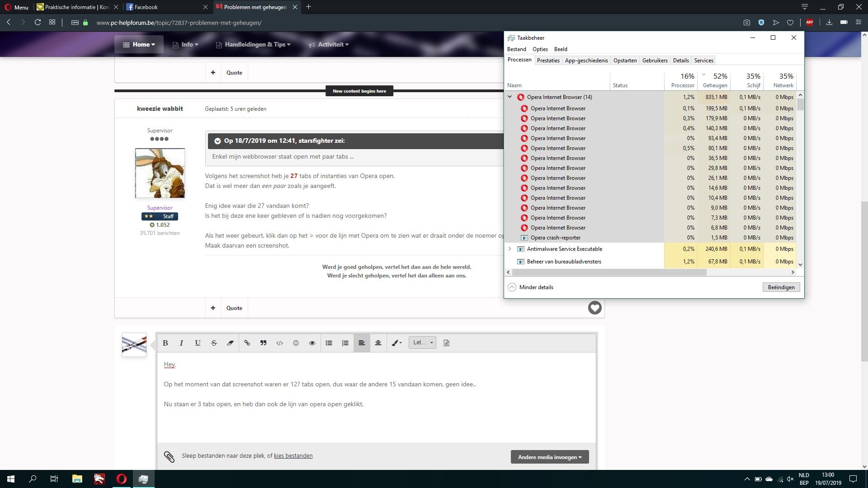Insert spoiler with the eye icon

coord(312,343)
